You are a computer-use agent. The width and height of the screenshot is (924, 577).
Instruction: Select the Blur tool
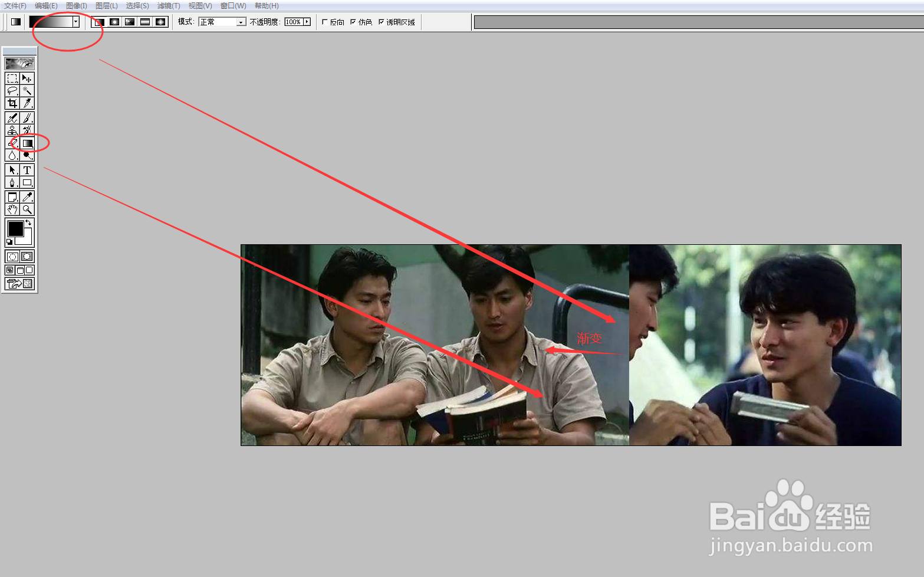(x=12, y=155)
